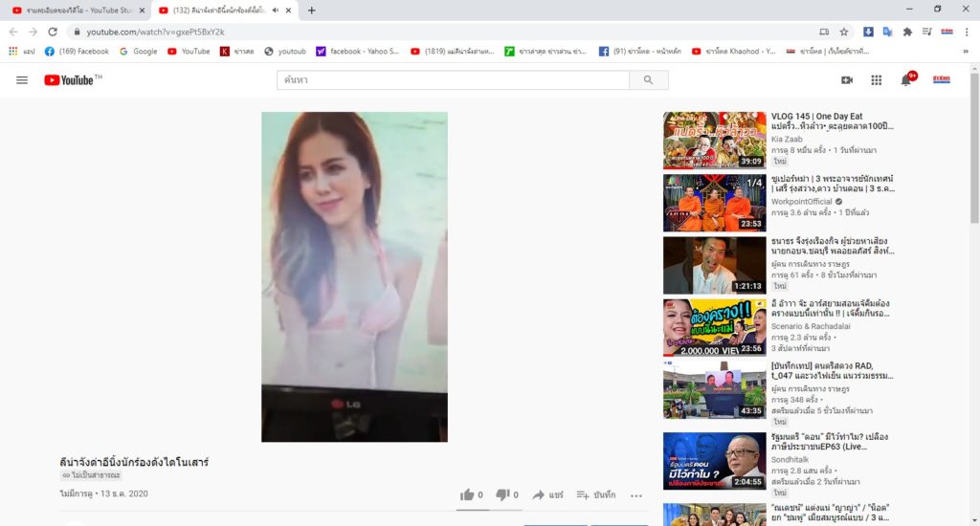The width and height of the screenshot is (980, 526).
Task: Click the page vertical scrollbar
Action: pyautogui.click(x=974, y=147)
